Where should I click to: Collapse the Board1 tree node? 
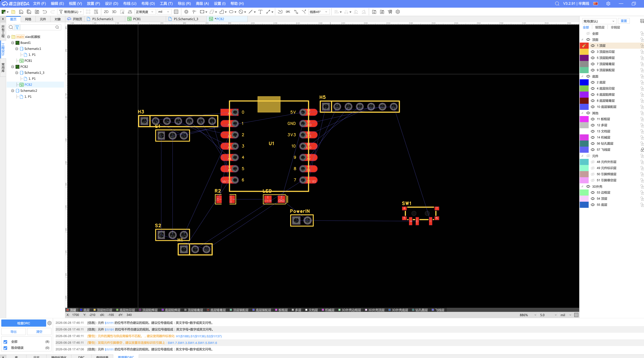point(12,43)
